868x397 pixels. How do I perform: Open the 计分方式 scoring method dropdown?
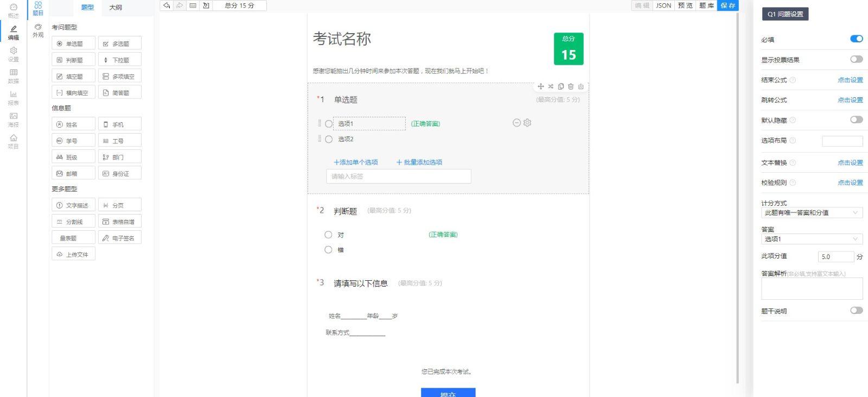[x=812, y=212]
